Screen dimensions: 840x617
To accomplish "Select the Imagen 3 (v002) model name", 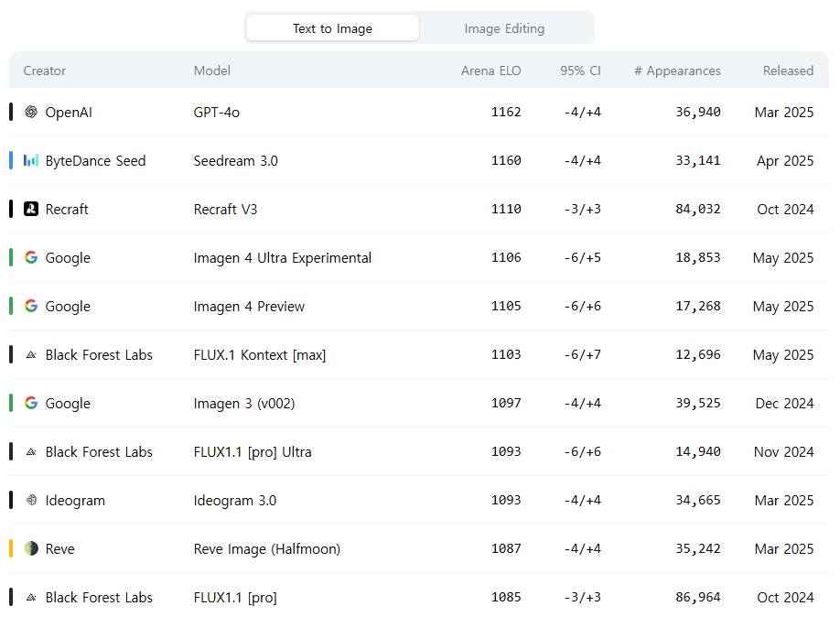I will pyautogui.click(x=244, y=403).
